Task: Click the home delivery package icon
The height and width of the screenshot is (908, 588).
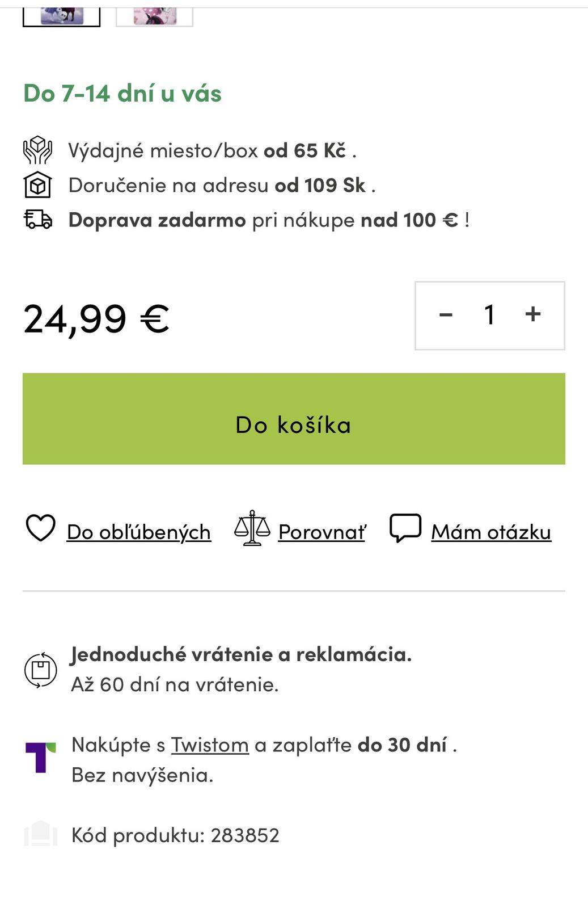Action: 37,185
